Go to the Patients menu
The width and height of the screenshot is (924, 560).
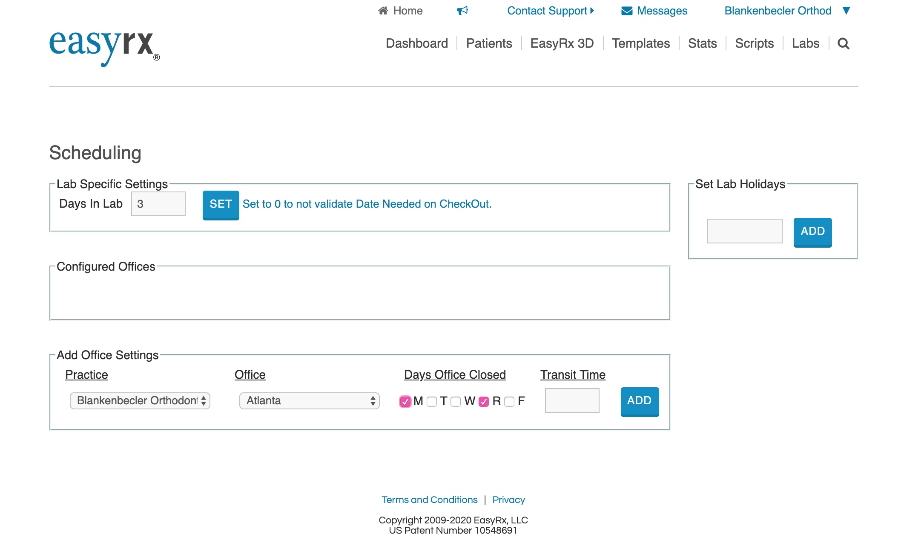coord(489,43)
